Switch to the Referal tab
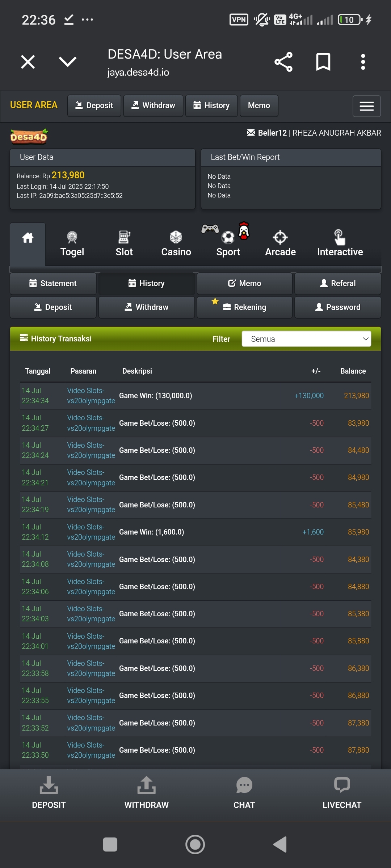The image size is (391, 868). point(338,284)
